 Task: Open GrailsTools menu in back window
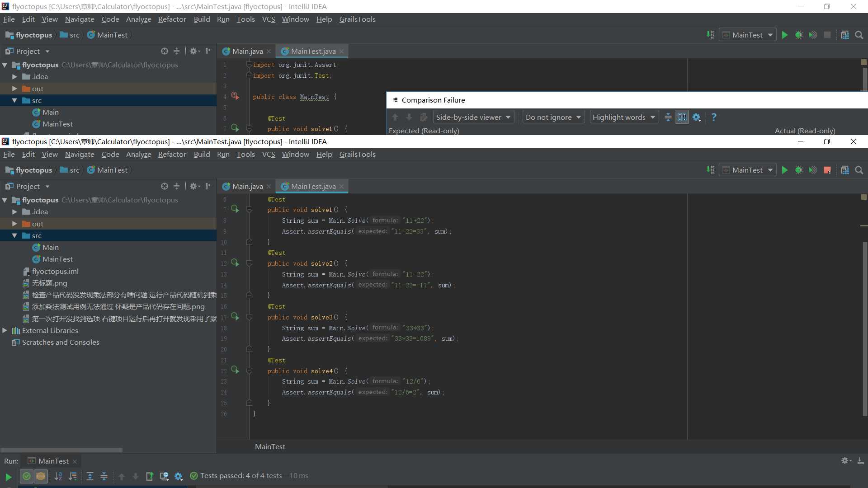pyautogui.click(x=357, y=19)
